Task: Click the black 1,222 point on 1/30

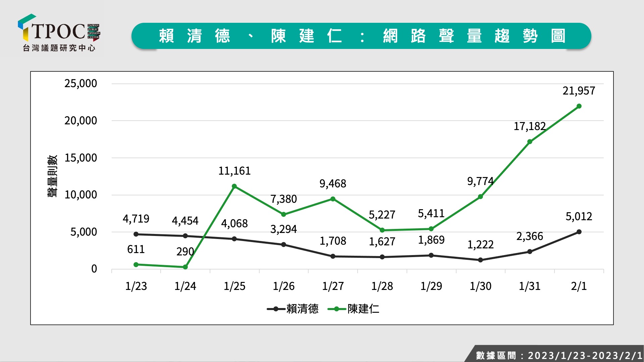Action: click(480, 260)
